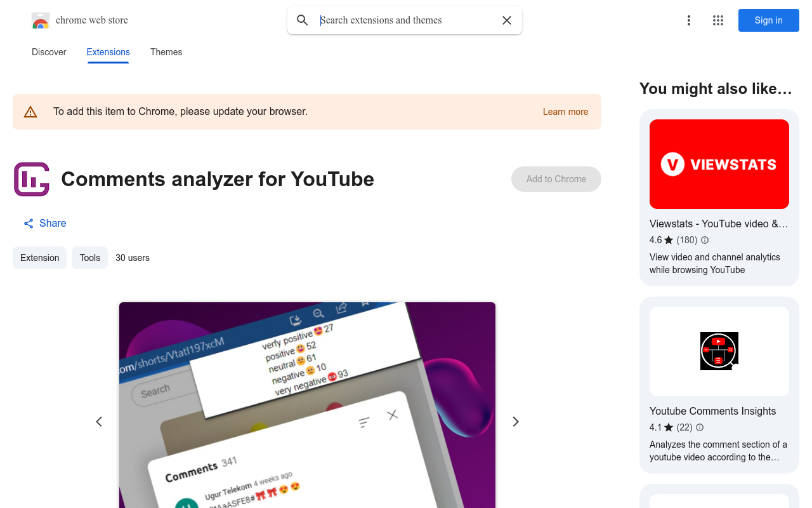The width and height of the screenshot is (812, 508).
Task: Clear the search box with X icon
Action: click(x=507, y=20)
